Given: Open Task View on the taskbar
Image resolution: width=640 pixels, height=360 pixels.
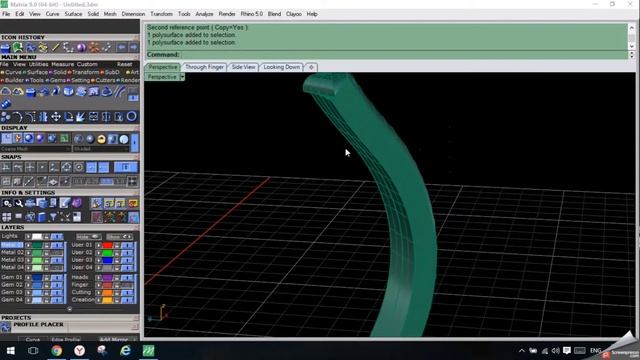Looking at the screenshot, I should click(33, 351).
